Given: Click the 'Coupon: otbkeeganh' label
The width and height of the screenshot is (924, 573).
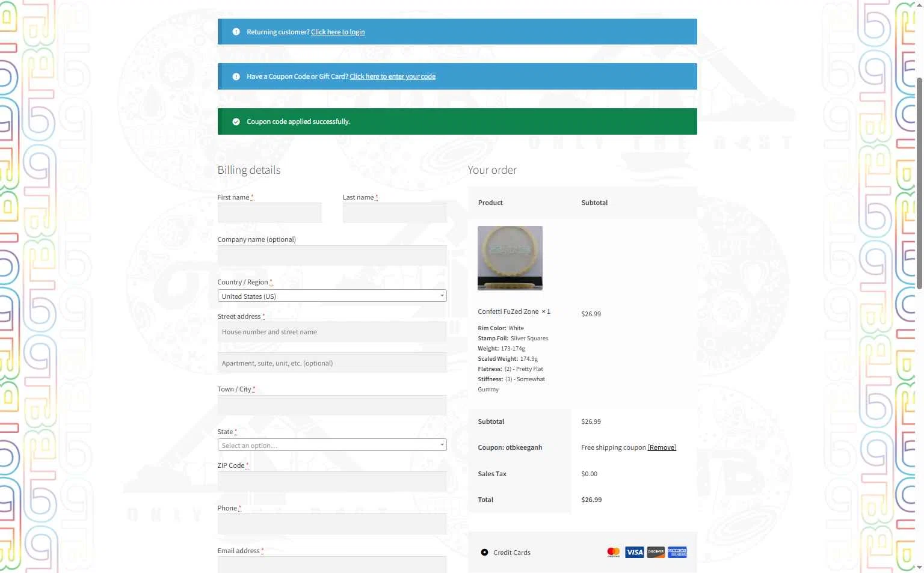Looking at the screenshot, I should [x=510, y=447].
